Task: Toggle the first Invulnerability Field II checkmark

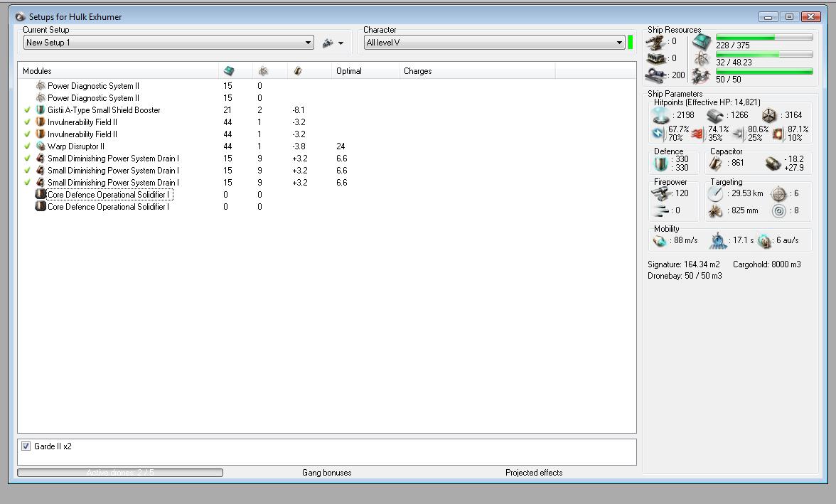Action: [x=27, y=122]
